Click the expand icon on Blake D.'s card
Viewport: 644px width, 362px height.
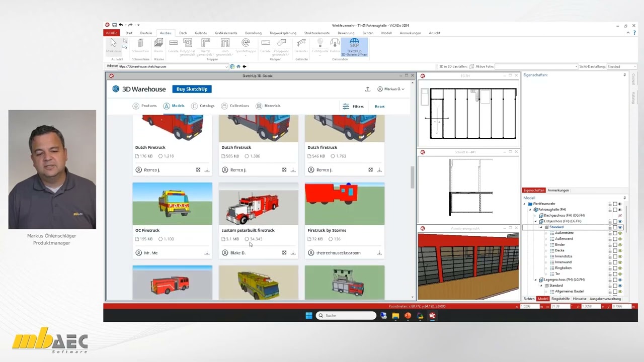point(284,253)
